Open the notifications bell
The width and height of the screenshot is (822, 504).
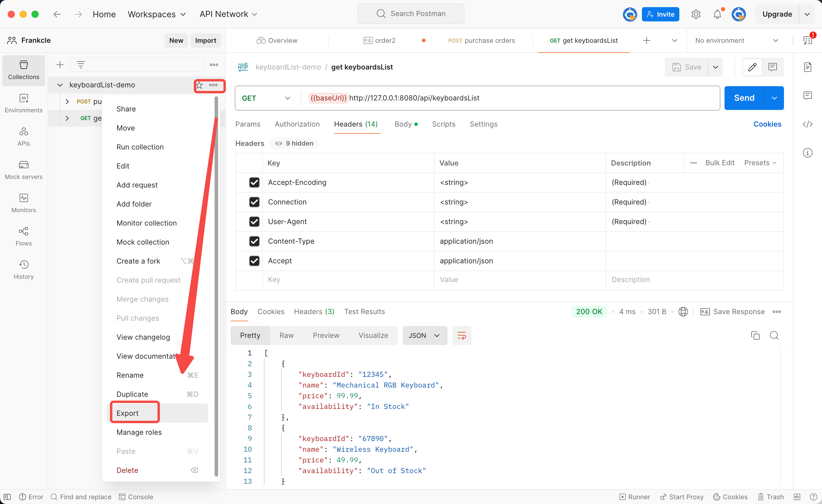pyautogui.click(x=717, y=14)
